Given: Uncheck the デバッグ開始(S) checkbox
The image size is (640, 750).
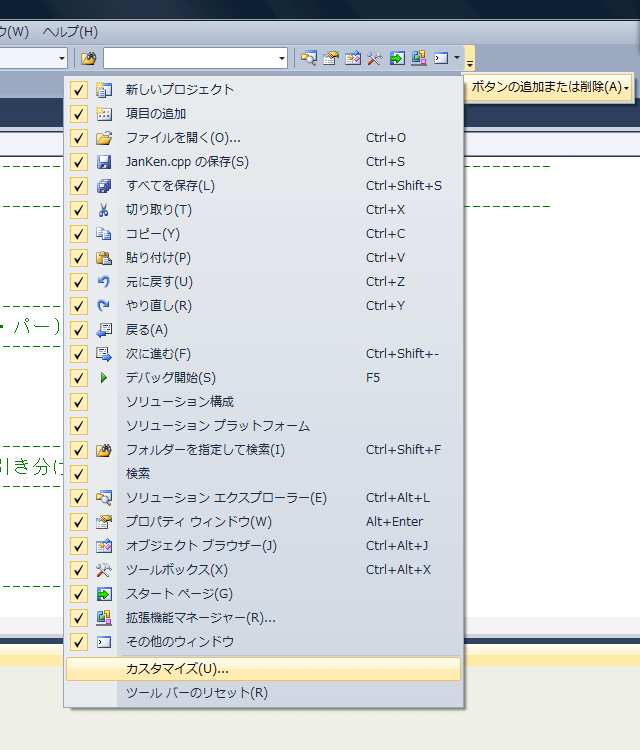Looking at the screenshot, I should tap(79, 378).
